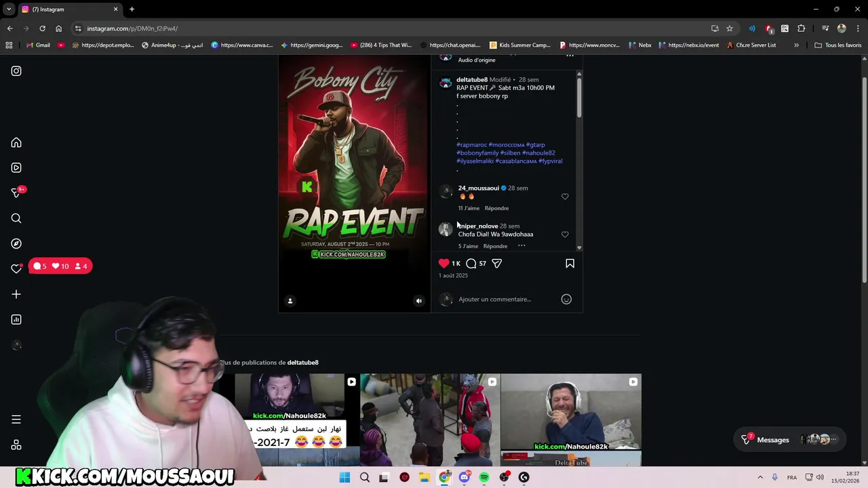
Task: Open the More hamburger menu in sidebar
Action: tap(16, 420)
